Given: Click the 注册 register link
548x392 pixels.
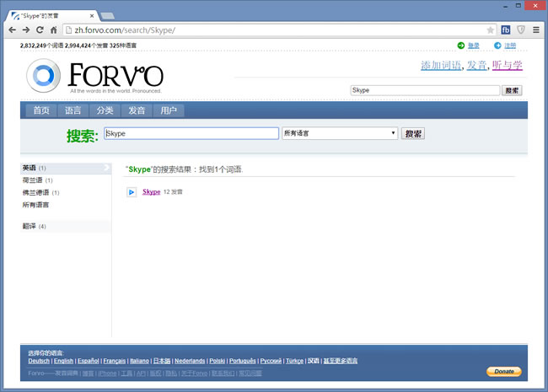Looking at the screenshot, I should pyautogui.click(x=510, y=46).
